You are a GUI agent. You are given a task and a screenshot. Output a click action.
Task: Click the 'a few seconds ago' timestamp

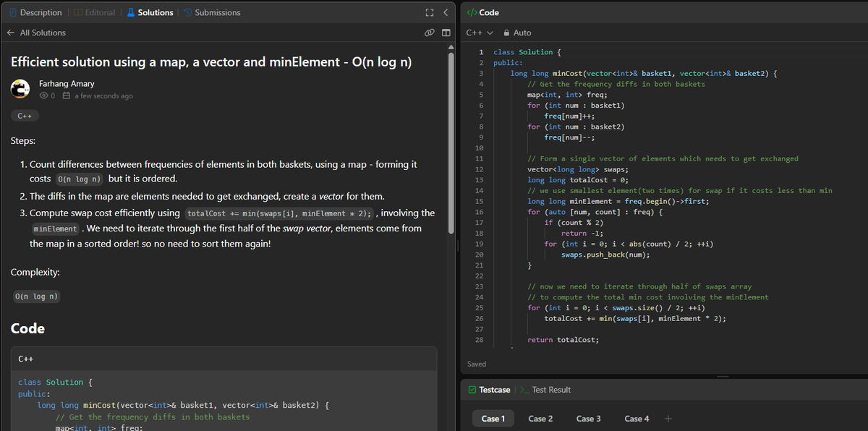[103, 95]
